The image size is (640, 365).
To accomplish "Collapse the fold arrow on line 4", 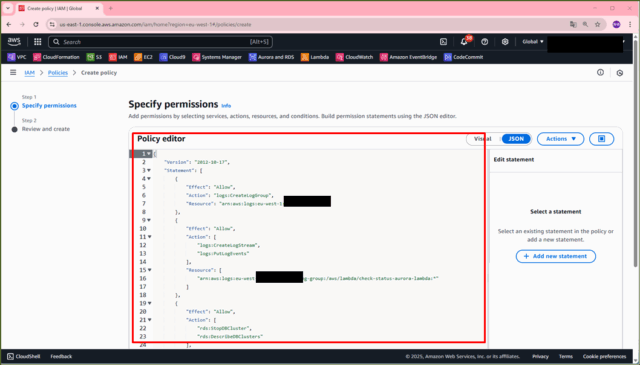I will (149, 179).
